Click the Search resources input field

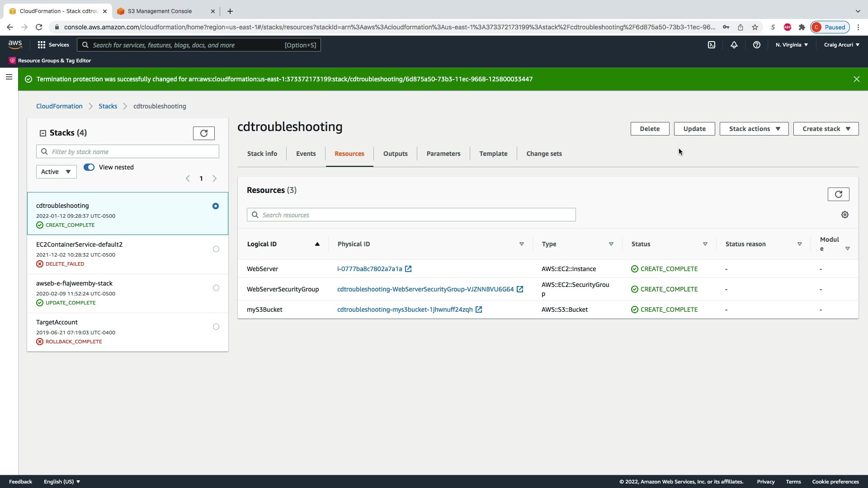click(411, 215)
